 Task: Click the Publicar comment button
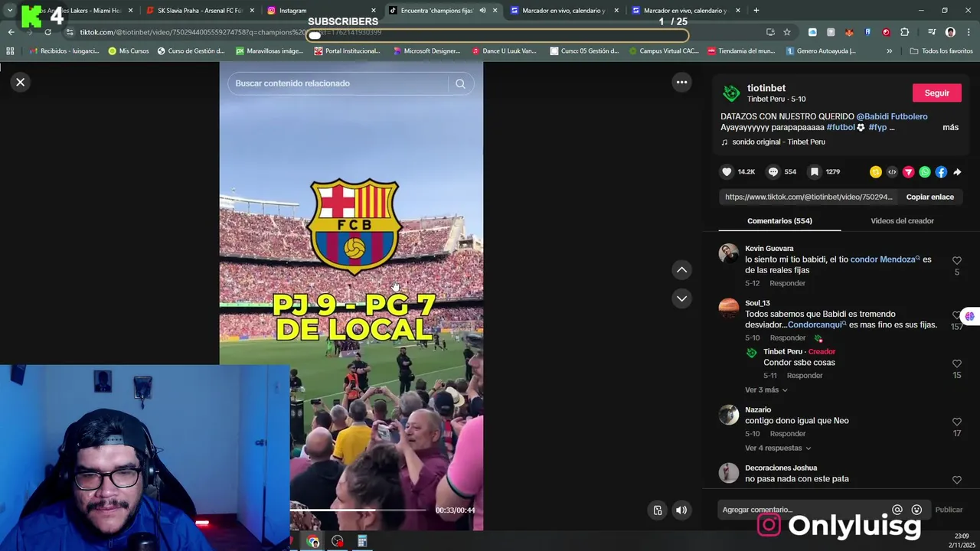tap(949, 510)
